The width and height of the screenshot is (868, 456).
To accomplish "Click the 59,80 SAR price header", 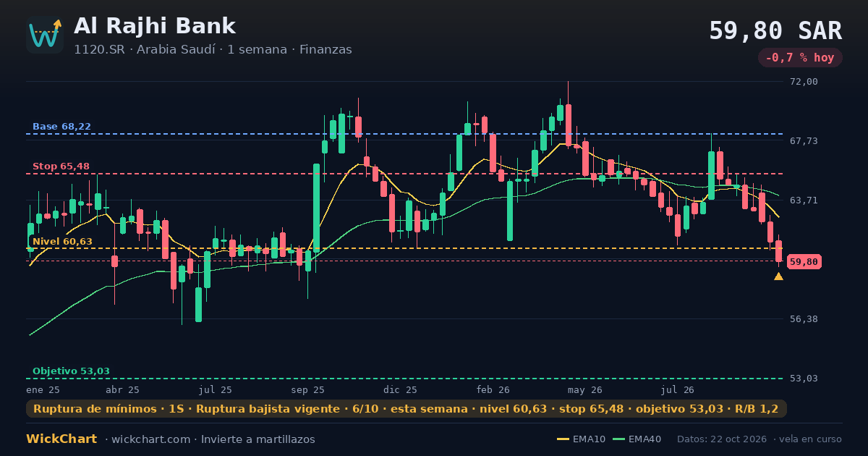I will point(775,30).
